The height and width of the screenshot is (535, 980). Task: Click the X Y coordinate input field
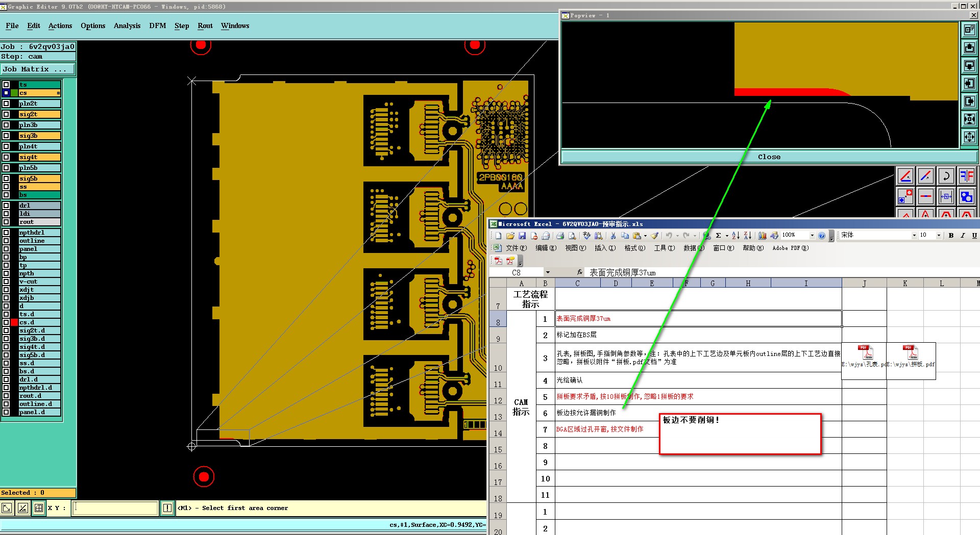point(115,508)
